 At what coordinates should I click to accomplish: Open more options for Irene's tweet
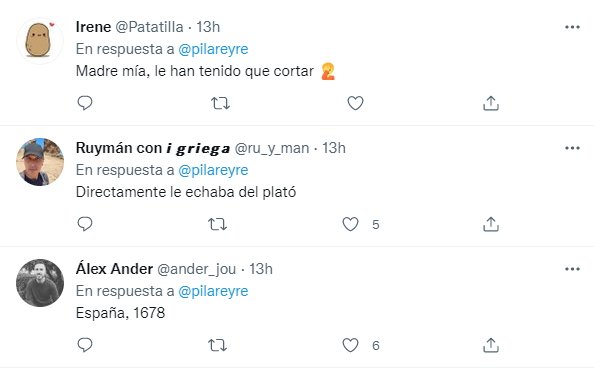click(x=572, y=27)
